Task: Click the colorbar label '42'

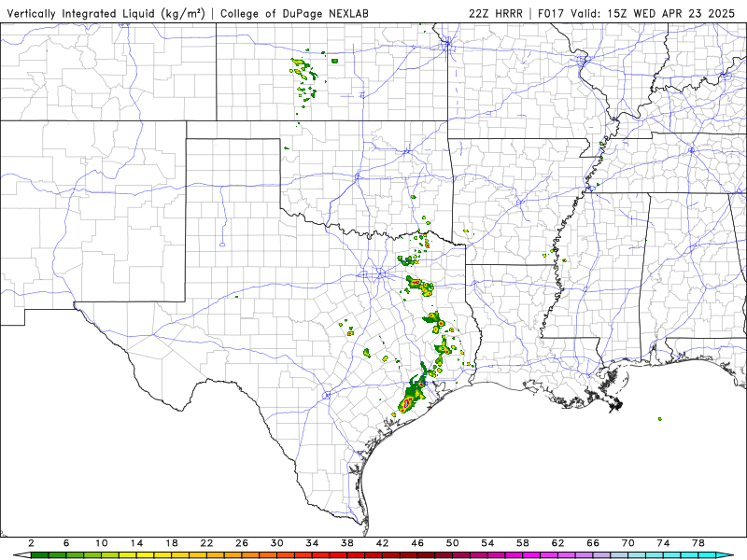Action: 382,543
